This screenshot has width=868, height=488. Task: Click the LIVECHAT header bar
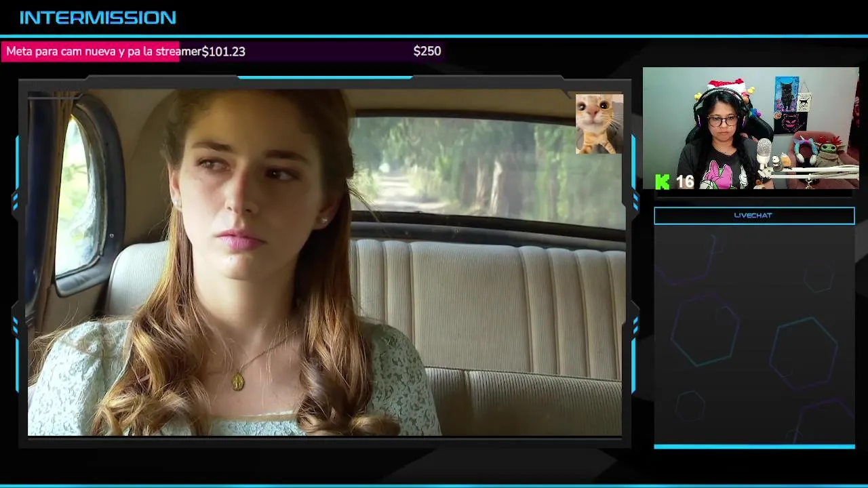(x=754, y=216)
